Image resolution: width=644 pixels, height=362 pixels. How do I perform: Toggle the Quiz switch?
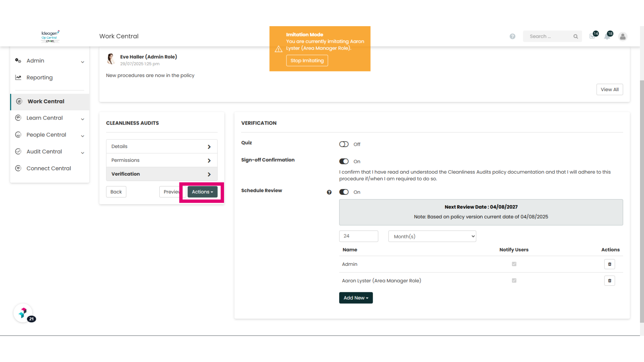(344, 144)
